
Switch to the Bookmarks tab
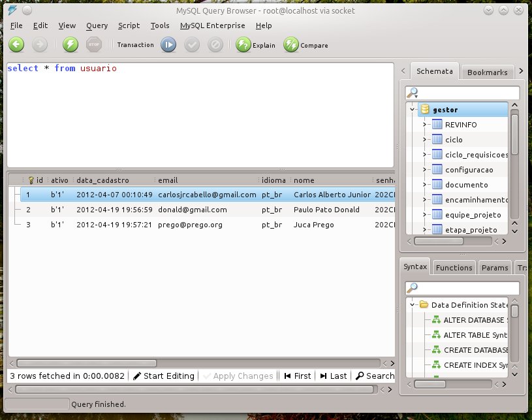(x=487, y=73)
